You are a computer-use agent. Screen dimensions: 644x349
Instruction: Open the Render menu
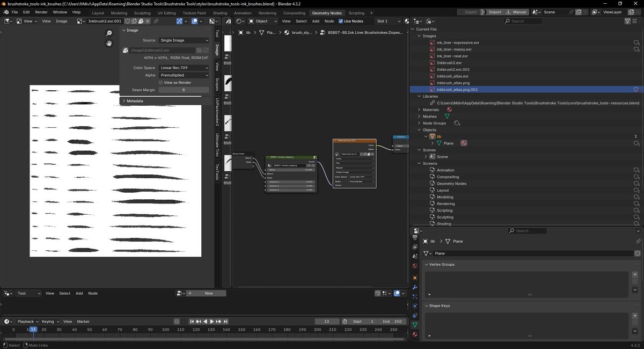[x=41, y=12]
